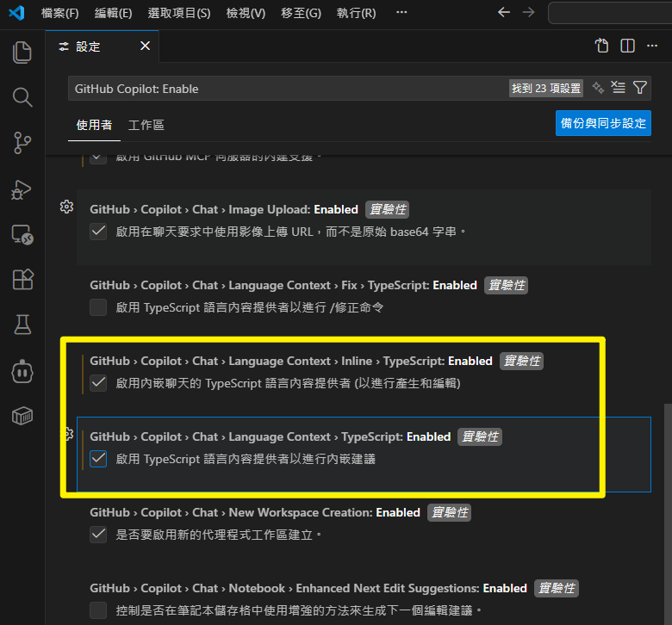Open the Source Control view
The height and width of the screenshot is (625, 672).
22,143
